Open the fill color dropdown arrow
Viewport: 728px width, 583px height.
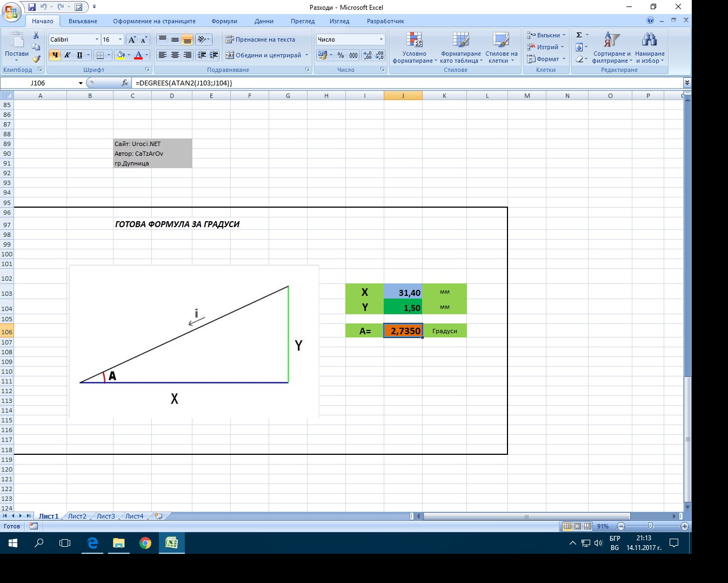pyautogui.click(x=129, y=55)
